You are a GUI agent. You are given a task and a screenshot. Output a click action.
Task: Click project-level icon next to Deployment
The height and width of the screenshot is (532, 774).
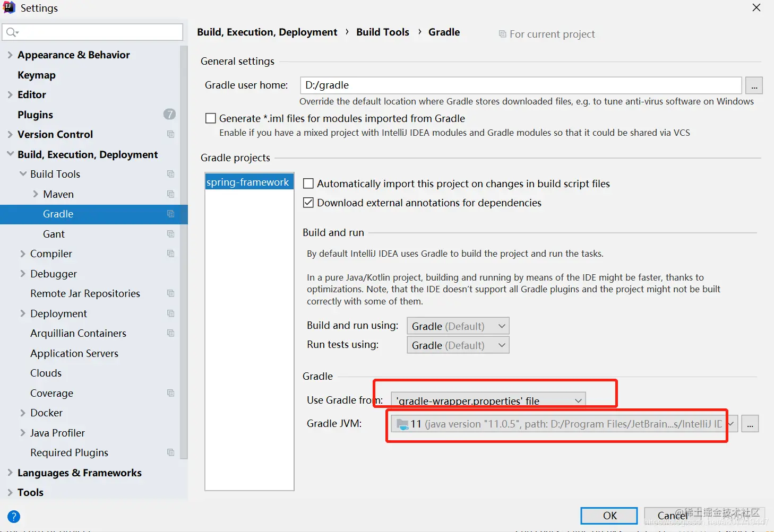coord(170,313)
